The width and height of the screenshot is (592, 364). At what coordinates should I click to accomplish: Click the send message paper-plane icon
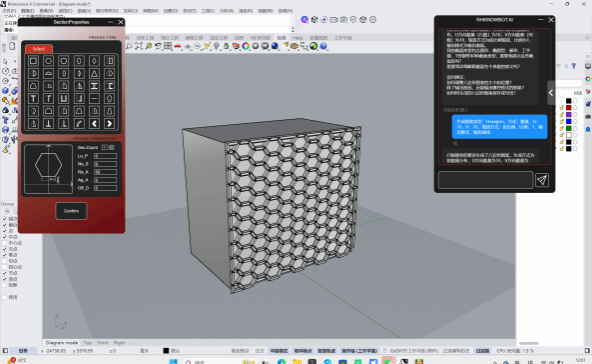pyautogui.click(x=542, y=180)
